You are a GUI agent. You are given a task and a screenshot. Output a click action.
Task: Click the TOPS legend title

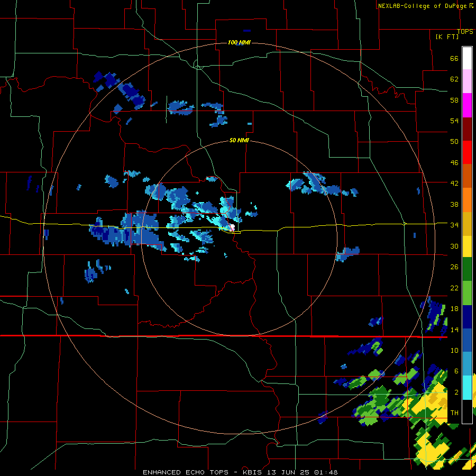[465, 32]
